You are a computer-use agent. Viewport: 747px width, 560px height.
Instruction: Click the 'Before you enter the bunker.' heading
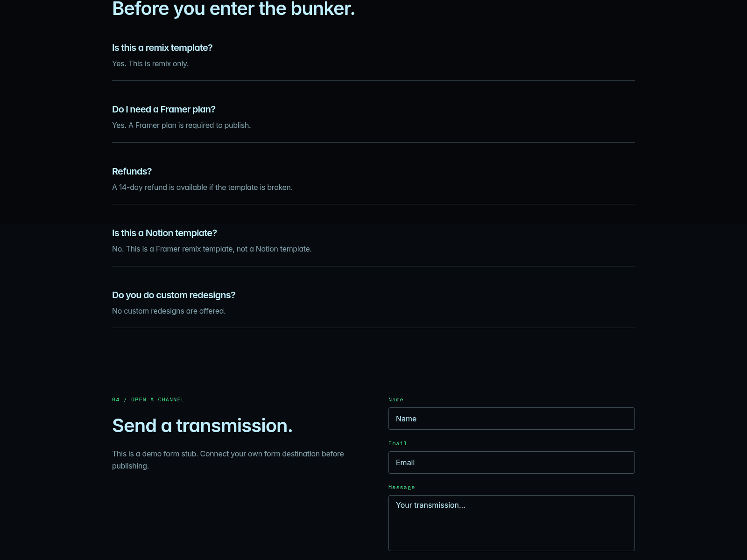tap(233, 8)
